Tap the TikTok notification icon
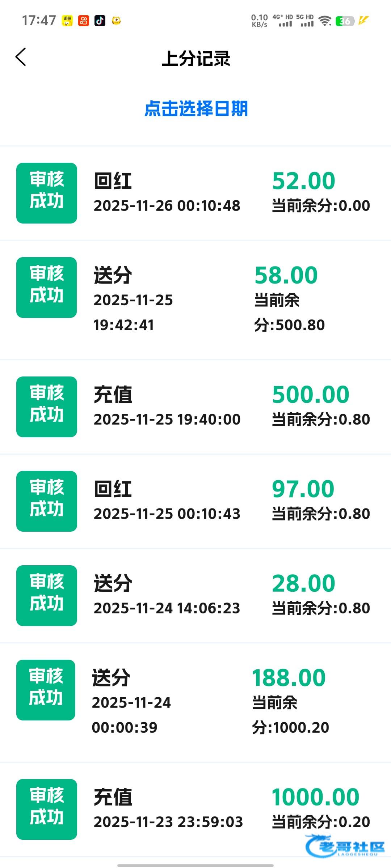This screenshot has height=868, width=391. tap(100, 21)
